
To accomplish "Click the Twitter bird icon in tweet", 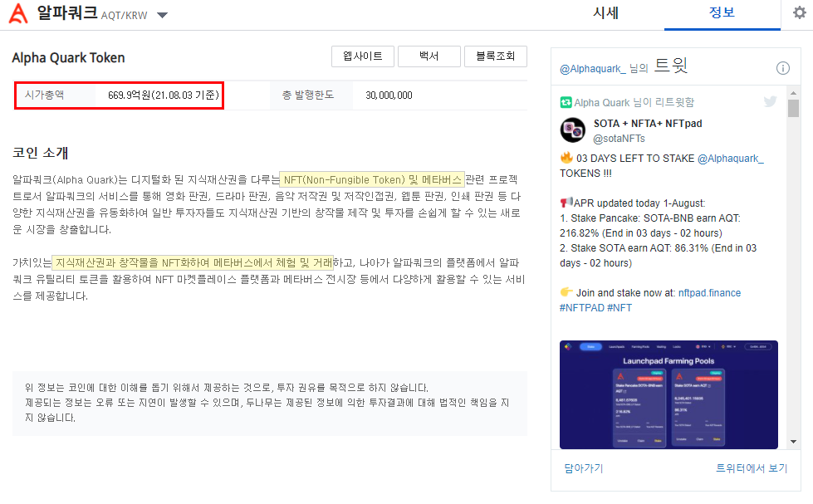I will point(770,101).
